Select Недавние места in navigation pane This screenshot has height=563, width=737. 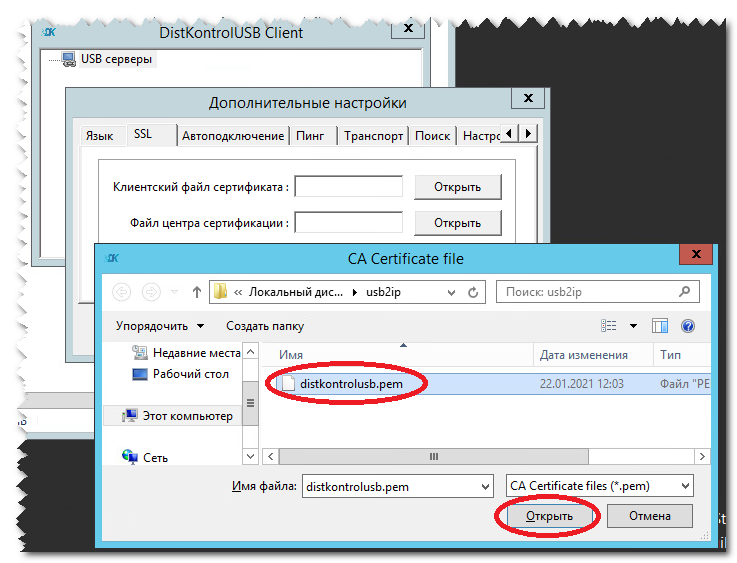point(187,353)
